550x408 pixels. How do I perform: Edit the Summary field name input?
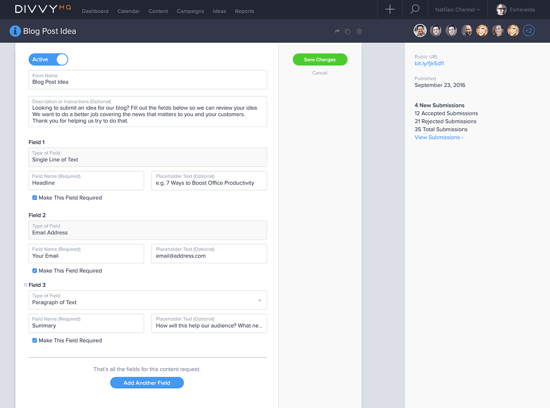86,323
